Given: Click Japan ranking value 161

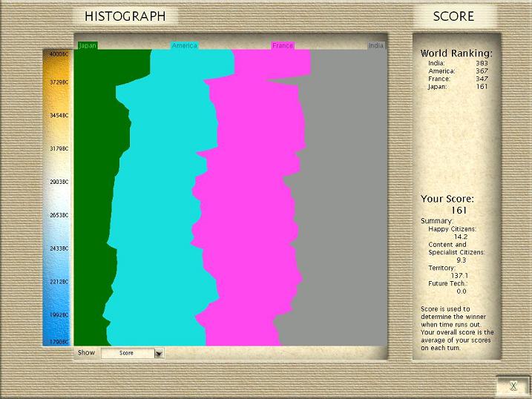Looking at the screenshot, I should [x=482, y=87].
